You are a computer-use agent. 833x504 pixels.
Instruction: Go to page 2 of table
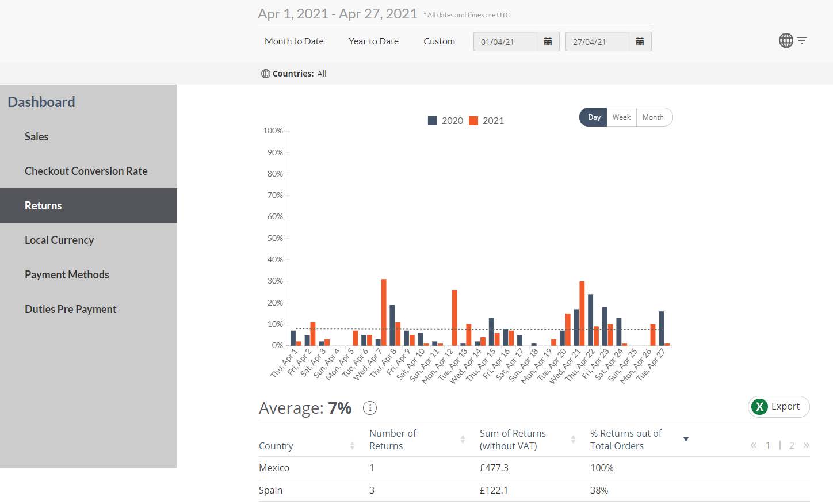click(792, 445)
